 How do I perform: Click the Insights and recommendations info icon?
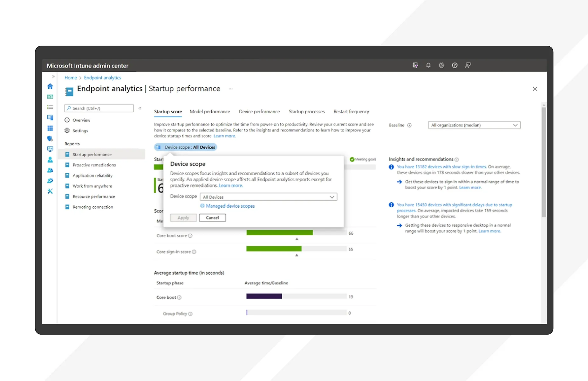(457, 159)
